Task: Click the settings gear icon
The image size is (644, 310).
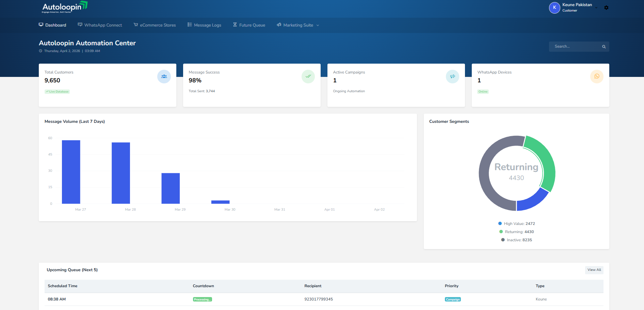Action: (606, 7)
